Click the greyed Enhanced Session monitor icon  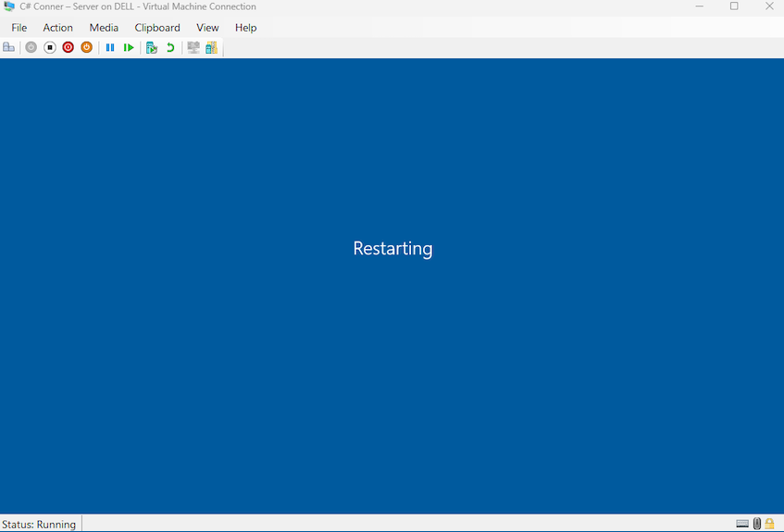[193, 47]
